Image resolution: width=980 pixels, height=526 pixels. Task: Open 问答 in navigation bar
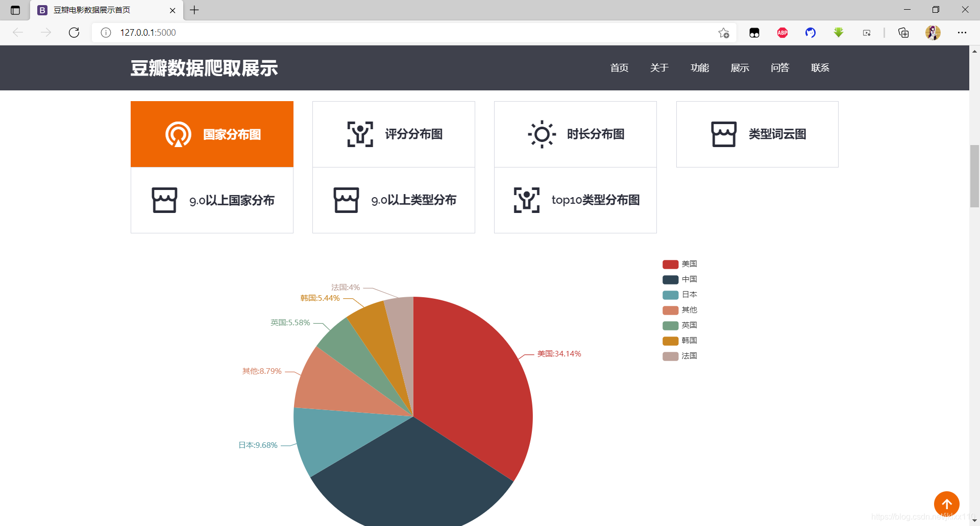coord(780,68)
